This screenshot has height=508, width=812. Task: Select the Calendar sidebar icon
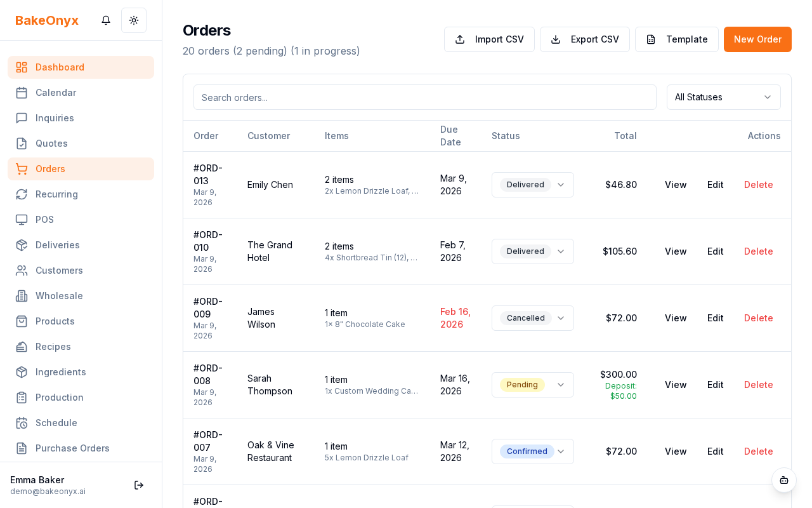point(22,93)
